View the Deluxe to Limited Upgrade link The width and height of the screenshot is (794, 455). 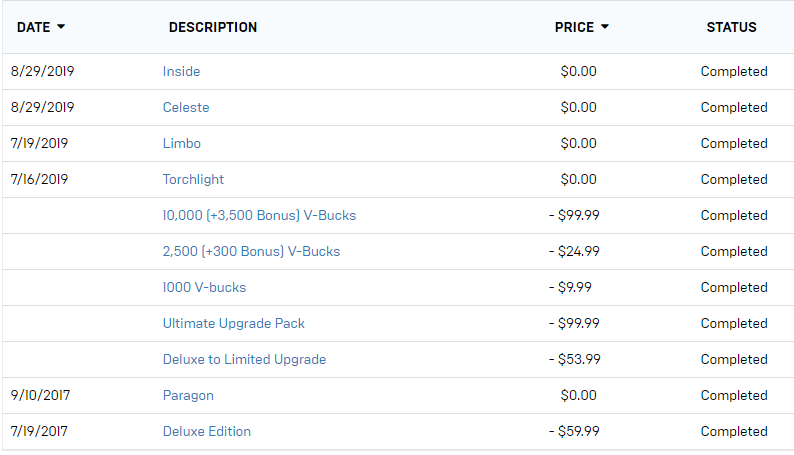(244, 359)
